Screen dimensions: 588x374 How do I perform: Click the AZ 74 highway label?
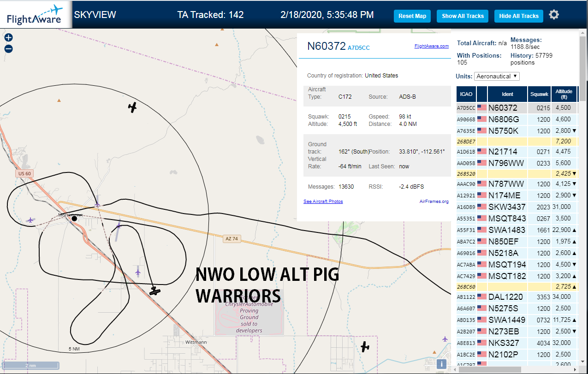click(232, 238)
